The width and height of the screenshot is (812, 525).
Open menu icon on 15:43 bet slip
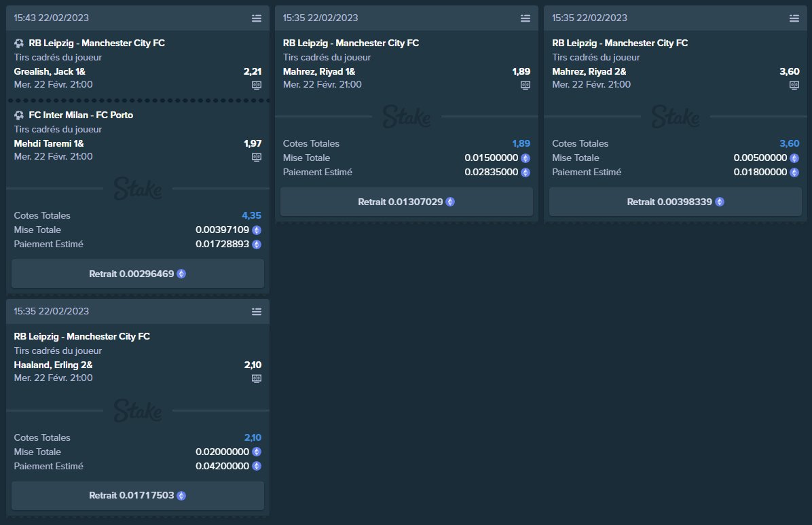[257, 18]
